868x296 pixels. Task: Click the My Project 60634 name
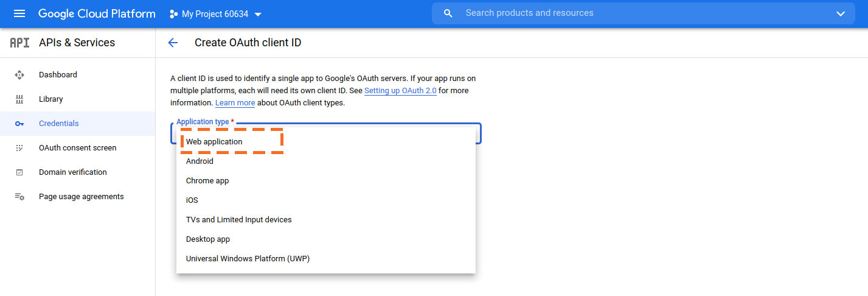pos(215,14)
